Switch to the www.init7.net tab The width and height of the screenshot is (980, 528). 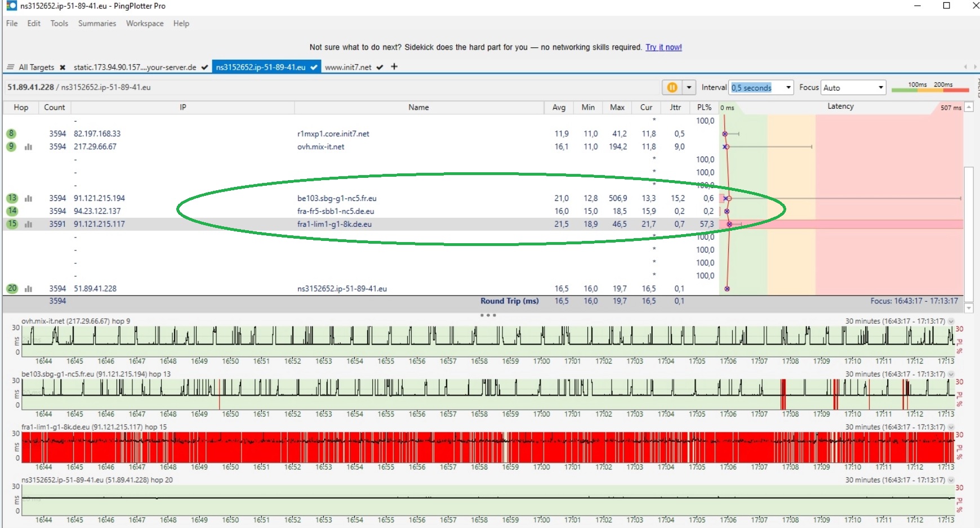[348, 68]
